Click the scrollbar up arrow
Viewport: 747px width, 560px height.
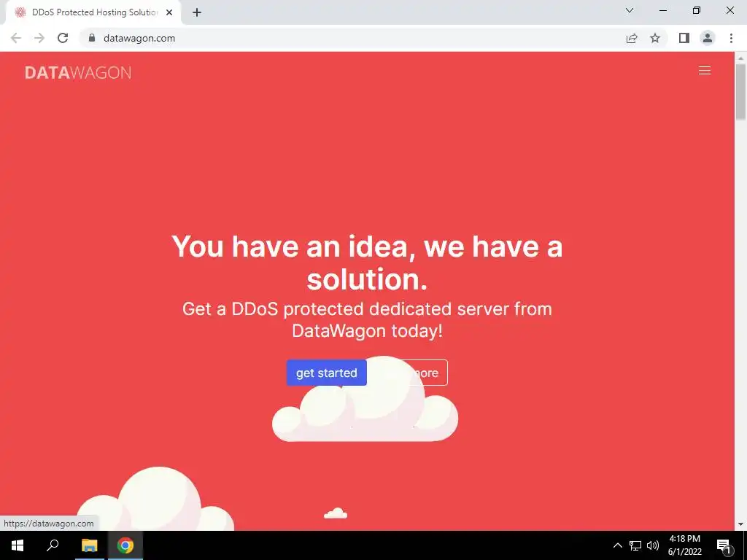(740, 58)
